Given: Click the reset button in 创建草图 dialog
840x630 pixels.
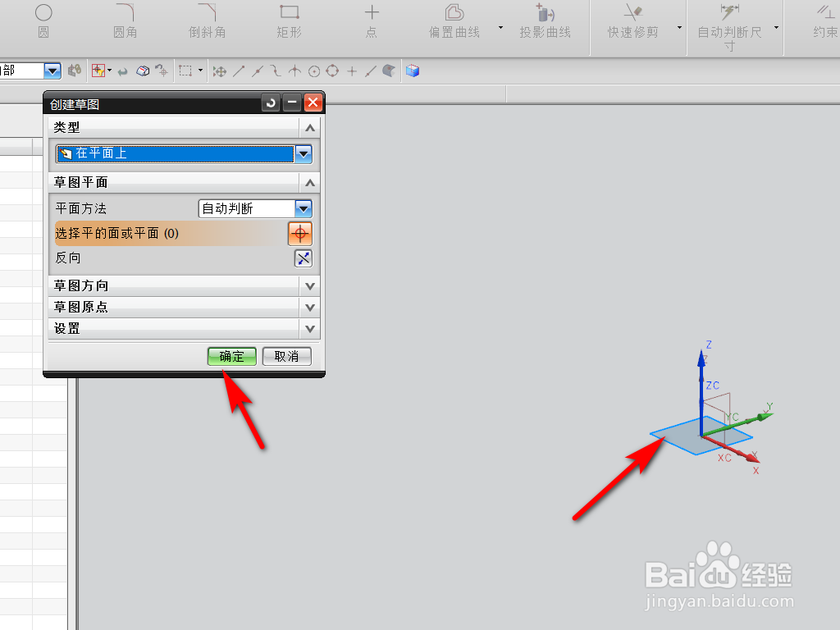Looking at the screenshot, I should 271,103.
